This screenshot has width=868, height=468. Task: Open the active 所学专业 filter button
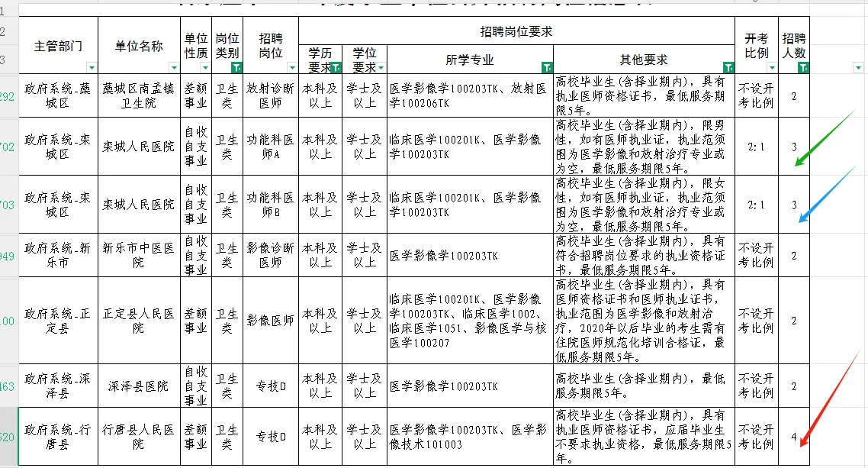pyautogui.click(x=547, y=68)
